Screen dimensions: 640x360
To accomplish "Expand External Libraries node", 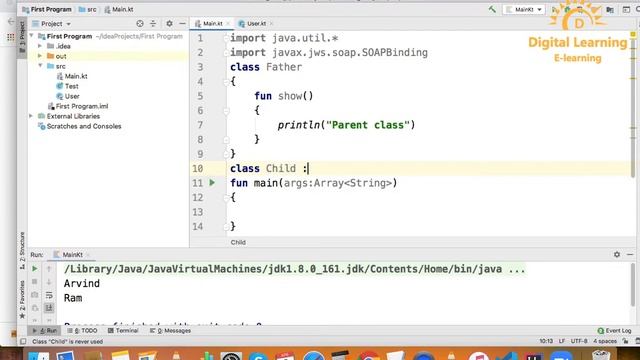I will (x=31, y=116).
